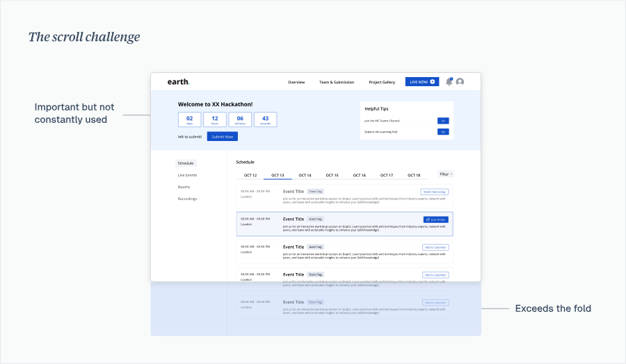This screenshot has height=364, width=626.
Task: Open the Team & Submission page
Action: pyautogui.click(x=337, y=82)
